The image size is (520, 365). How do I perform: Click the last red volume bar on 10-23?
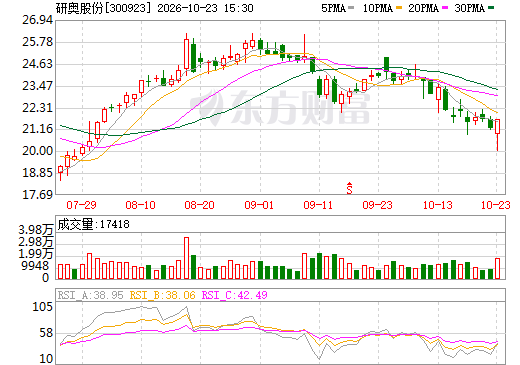point(497,268)
